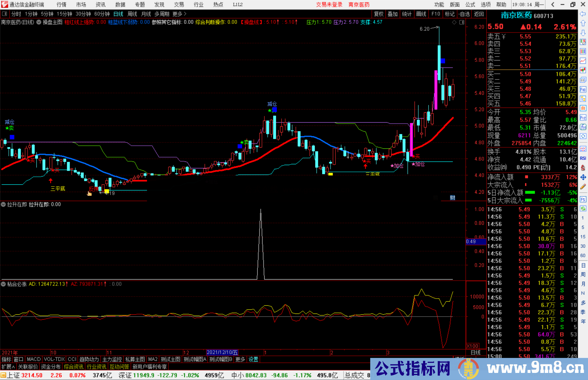Toggle the 粘合必涨 indicator round button
The height and width of the screenshot is (380, 588).
point(3,284)
